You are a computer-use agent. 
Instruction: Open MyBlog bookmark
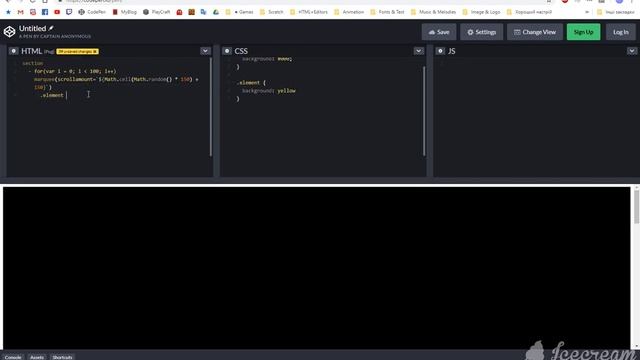click(x=124, y=12)
